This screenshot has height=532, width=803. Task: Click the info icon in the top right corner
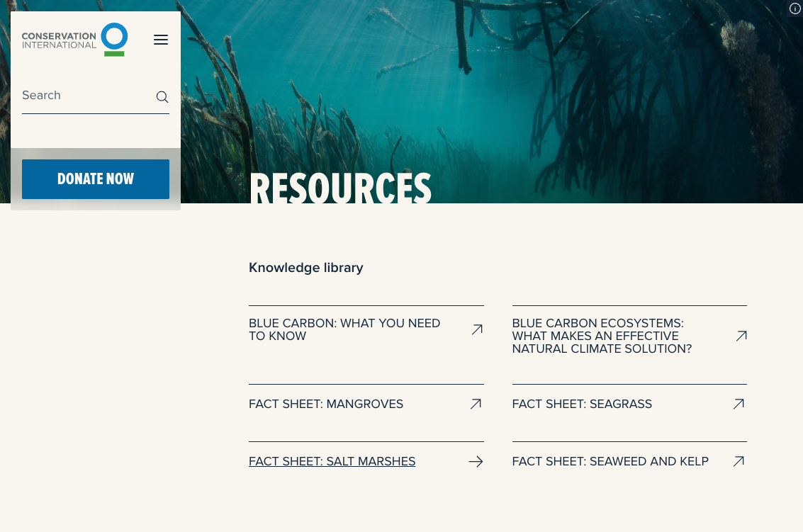pyautogui.click(x=794, y=9)
